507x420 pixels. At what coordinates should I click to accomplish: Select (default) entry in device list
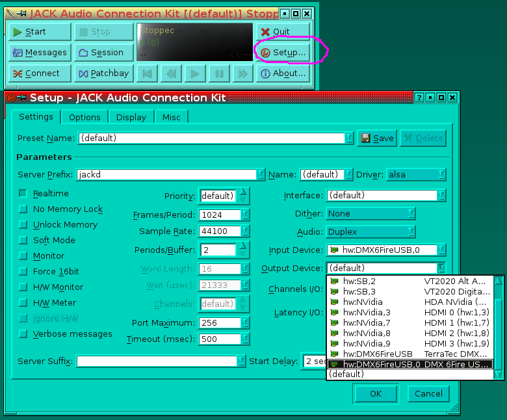coord(410,374)
